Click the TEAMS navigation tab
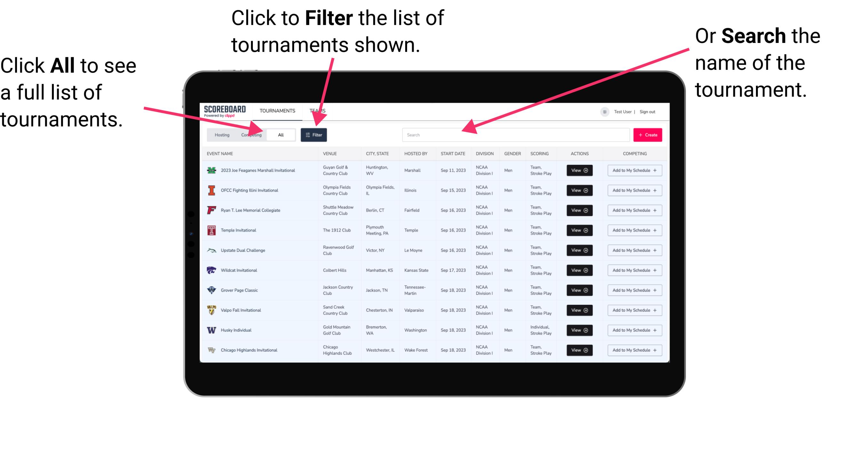The image size is (868, 467). pyautogui.click(x=318, y=110)
